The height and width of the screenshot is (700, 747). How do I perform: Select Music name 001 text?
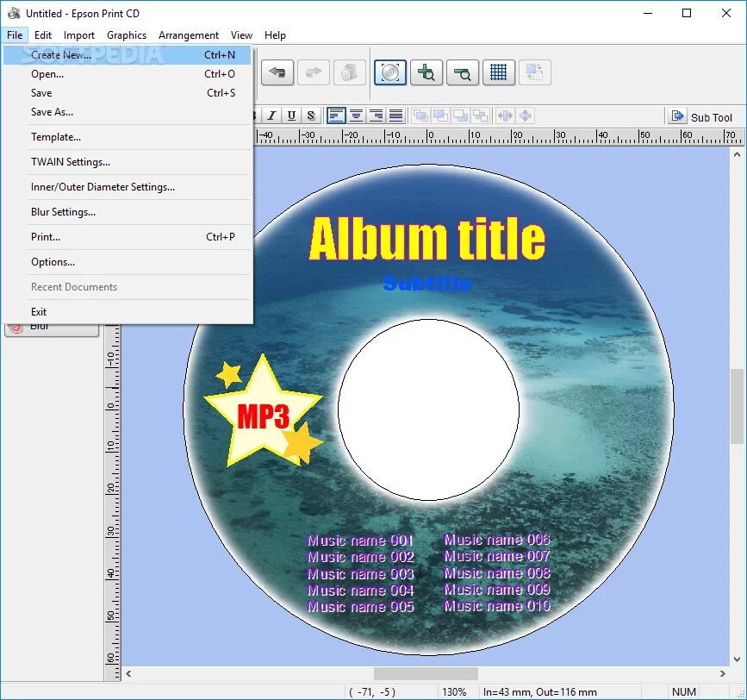360,541
